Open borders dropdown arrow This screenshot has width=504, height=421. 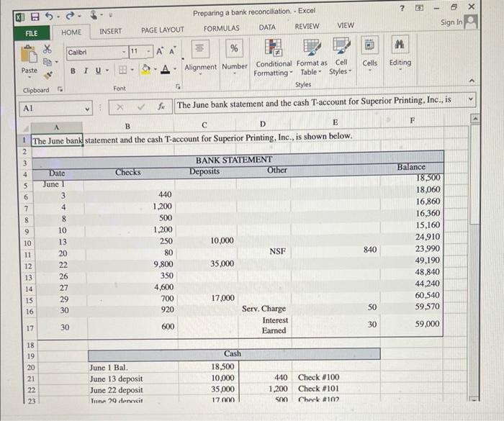(132, 70)
